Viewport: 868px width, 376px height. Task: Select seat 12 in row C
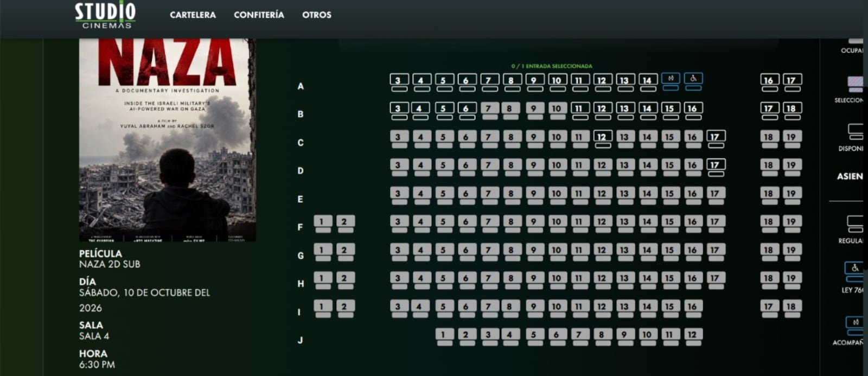tap(603, 139)
